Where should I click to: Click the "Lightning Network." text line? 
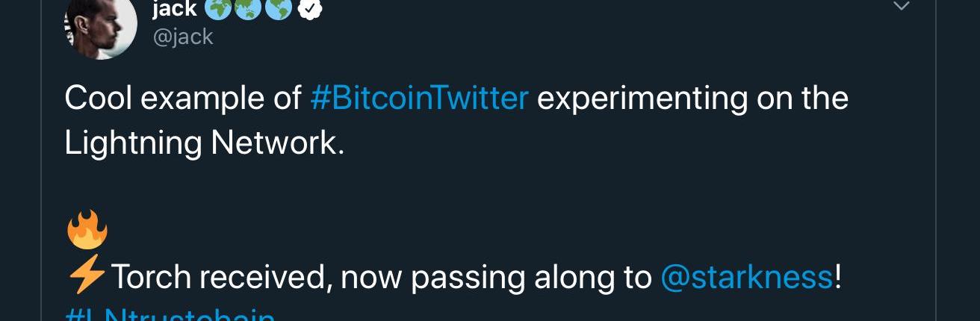coord(204,143)
